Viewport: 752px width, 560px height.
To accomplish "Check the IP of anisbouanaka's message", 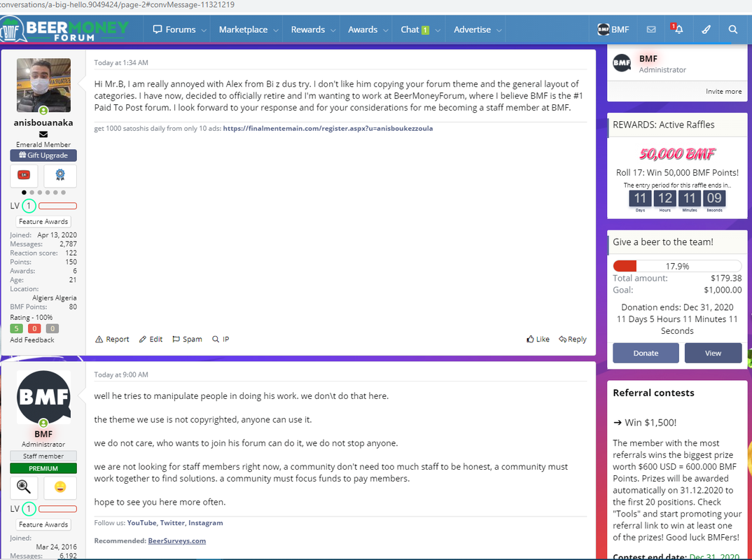I will (x=221, y=339).
